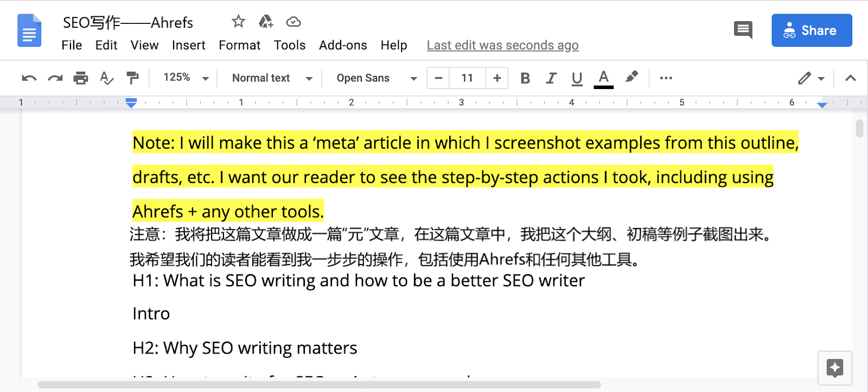Open the Add-ons menu
This screenshot has height=392, width=868.
pos(343,45)
